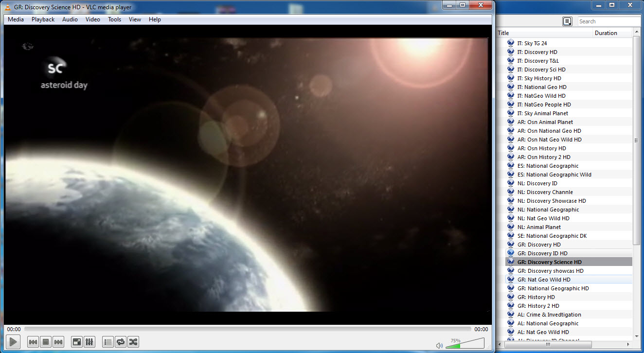Open the View menu
The height and width of the screenshot is (353, 644).
coord(135,19)
